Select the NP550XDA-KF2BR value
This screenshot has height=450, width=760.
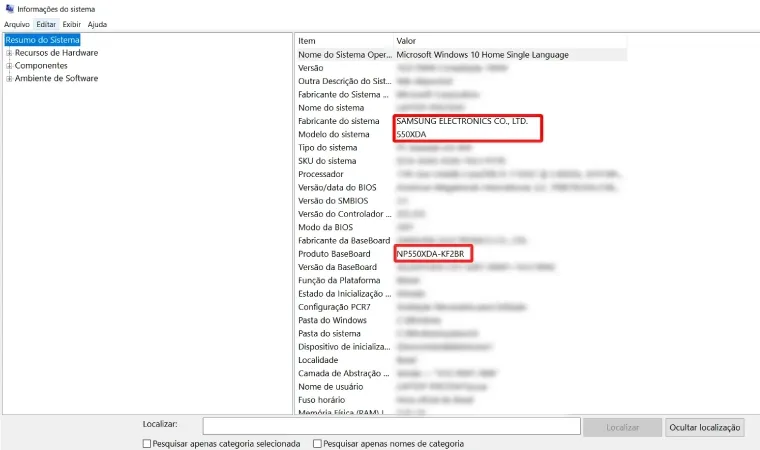[430, 254]
